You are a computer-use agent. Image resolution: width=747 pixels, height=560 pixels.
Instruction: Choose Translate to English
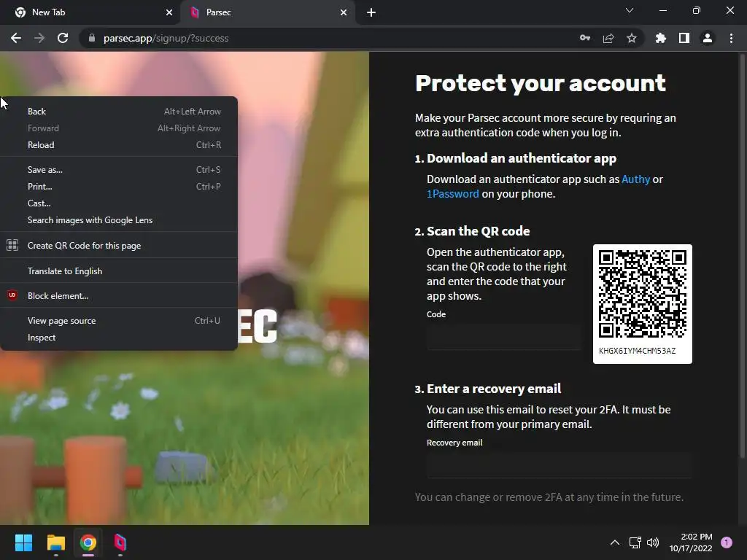click(x=119, y=271)
